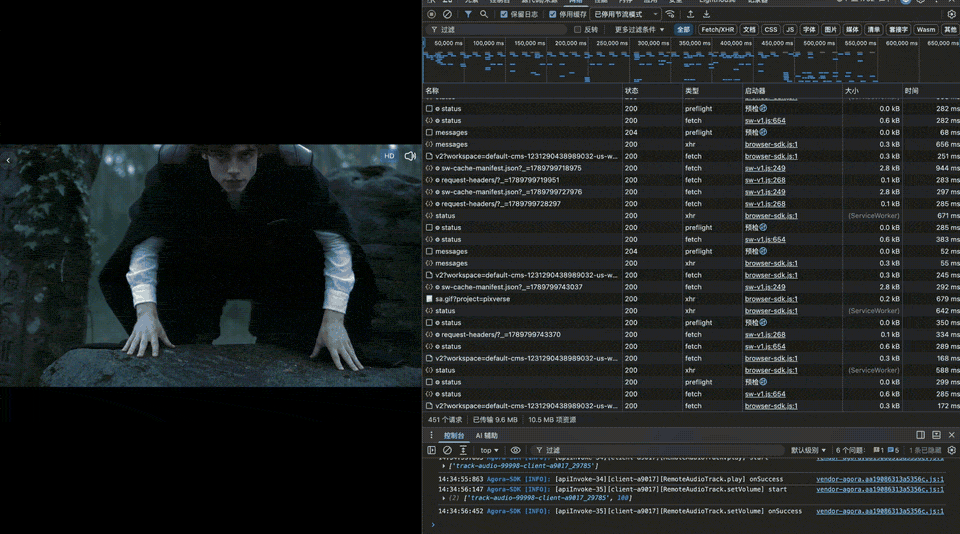Click console icon left of top dropdown
The width and height of the screenshot is (960, 534).
tap(463, 450)
